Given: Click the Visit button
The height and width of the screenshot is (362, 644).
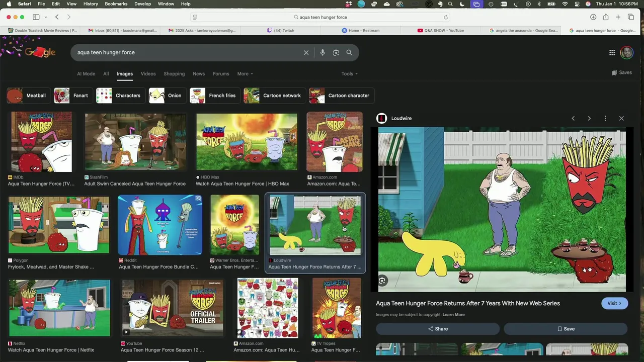Looking at the screenshot, I should 614,303.
